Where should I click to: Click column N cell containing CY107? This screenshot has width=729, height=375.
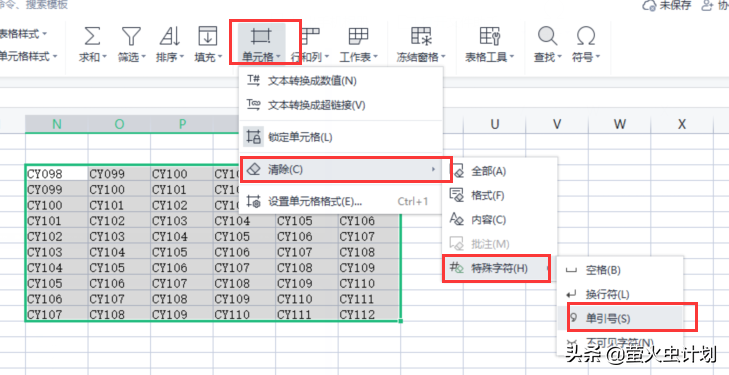[56, 314]
